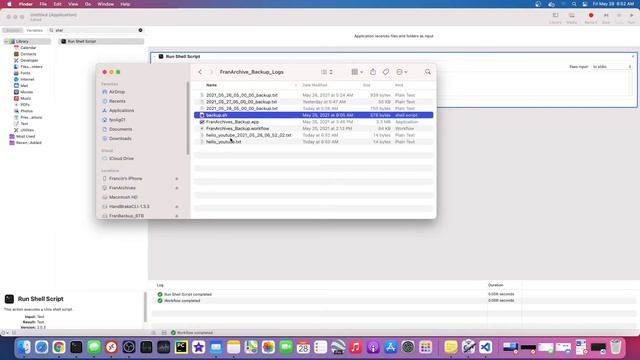Eject Francis's iPhone in Finder sidebar

pos(177,179)
